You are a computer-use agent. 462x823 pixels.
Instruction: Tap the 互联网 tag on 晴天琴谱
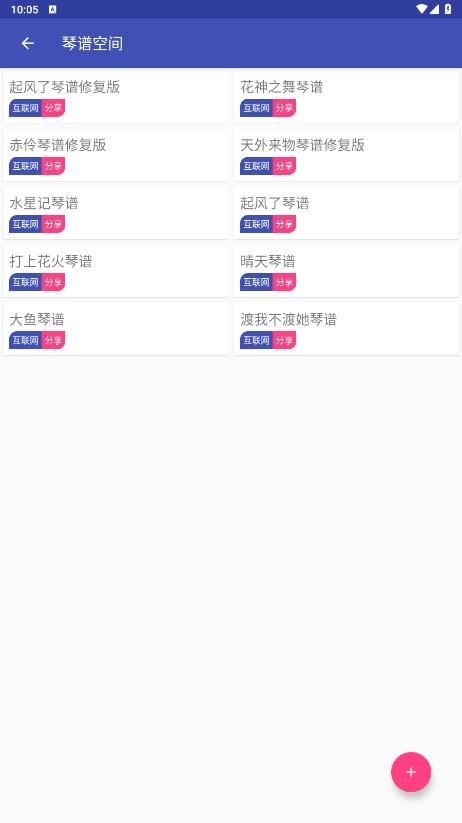coord(257,282)
